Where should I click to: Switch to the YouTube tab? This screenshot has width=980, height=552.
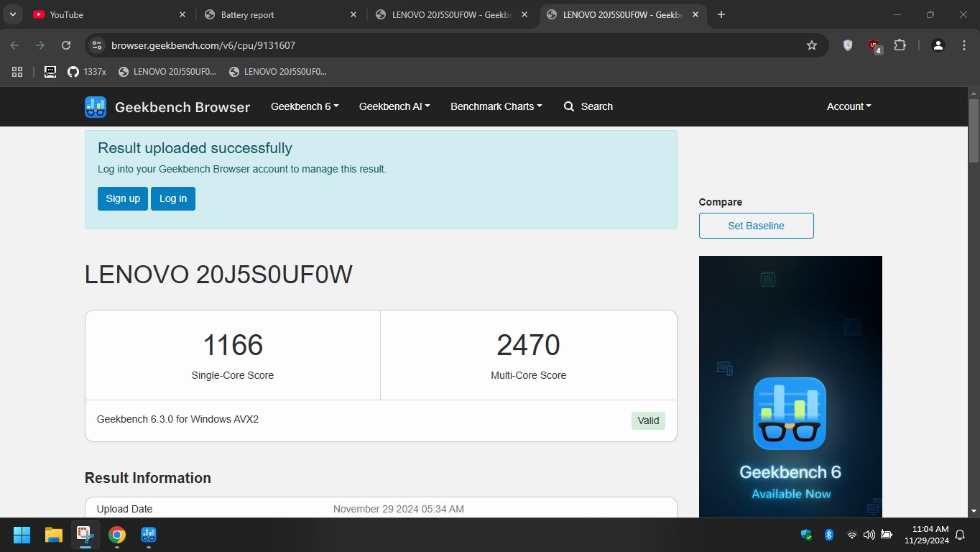pyautogui.click(x=67, y=14)
